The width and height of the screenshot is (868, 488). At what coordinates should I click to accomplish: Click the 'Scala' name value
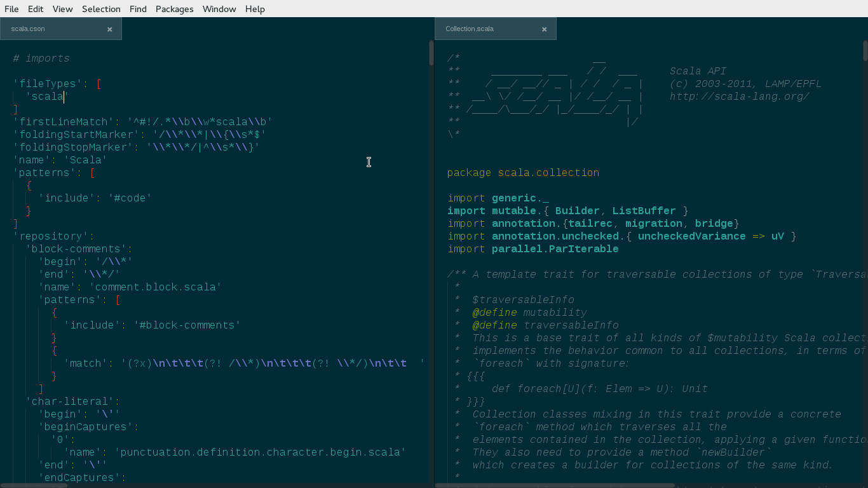tap(86, 159)
